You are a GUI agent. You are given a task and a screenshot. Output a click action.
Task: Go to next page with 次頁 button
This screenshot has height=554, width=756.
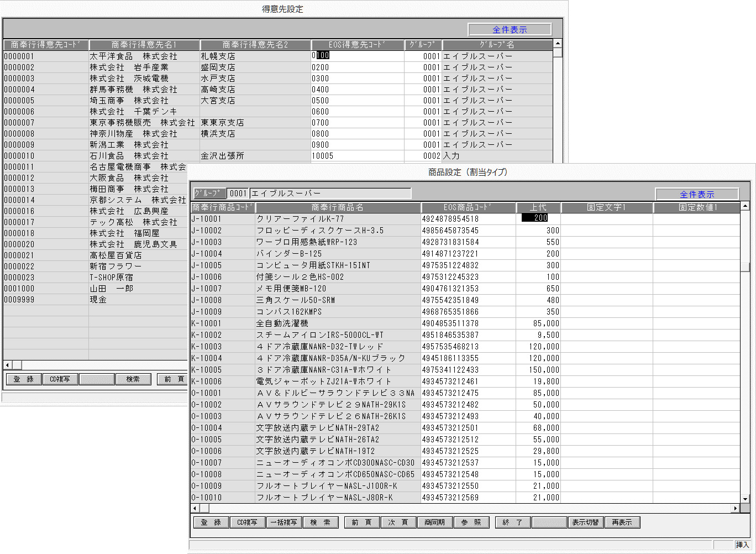coord(398,522)
